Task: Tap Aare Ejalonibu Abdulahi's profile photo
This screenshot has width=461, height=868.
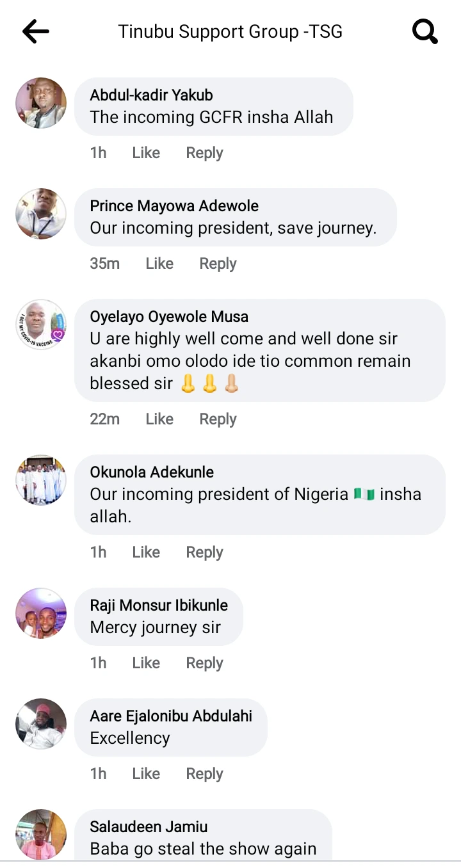Action: 41,724
